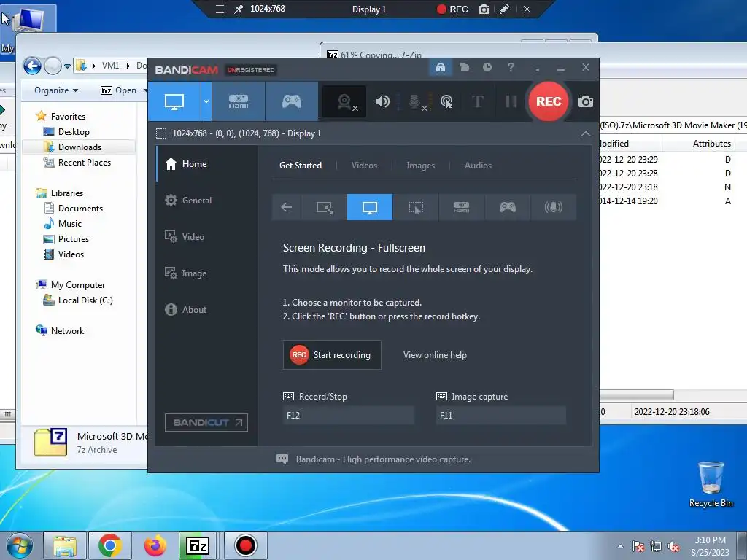Open hamburger menu in top recording bar
This screenshot has width=747, height=560.
click(220, 9)
